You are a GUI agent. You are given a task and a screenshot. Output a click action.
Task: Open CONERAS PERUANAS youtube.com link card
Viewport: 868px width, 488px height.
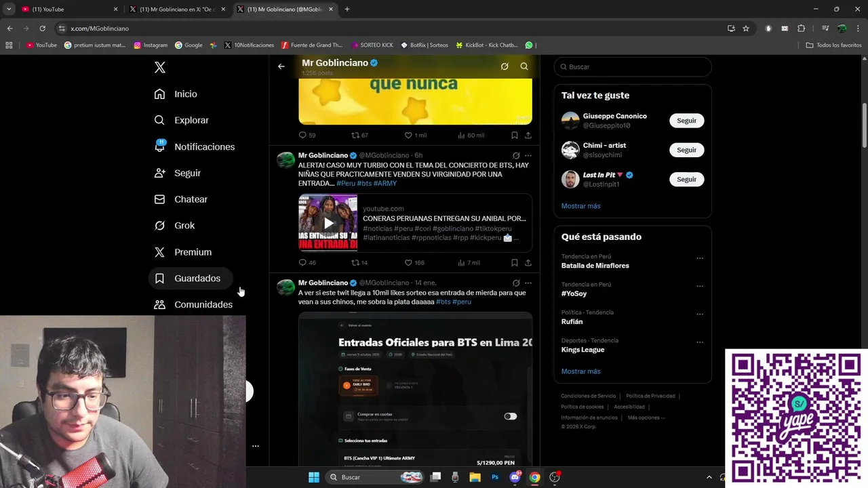tap(415, 223)
